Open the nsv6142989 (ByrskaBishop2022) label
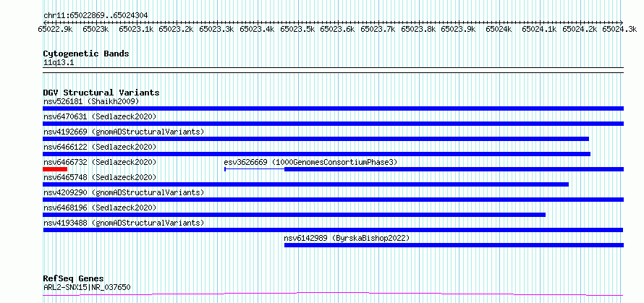The image size is (644, 303). pyautogui.click(x=347, y=238)
